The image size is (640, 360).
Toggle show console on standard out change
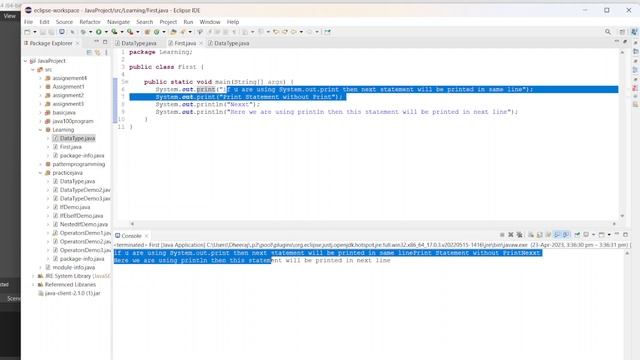[x=557, y=235]
